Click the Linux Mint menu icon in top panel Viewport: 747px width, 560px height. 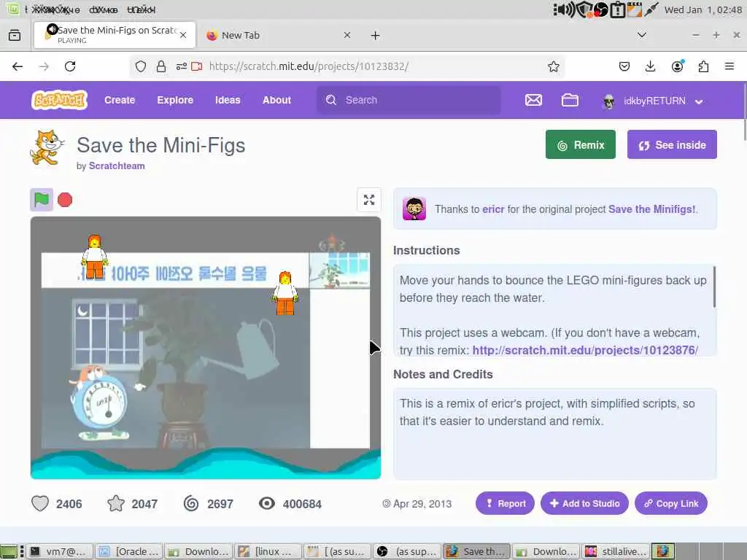click(x=13, y=9)
